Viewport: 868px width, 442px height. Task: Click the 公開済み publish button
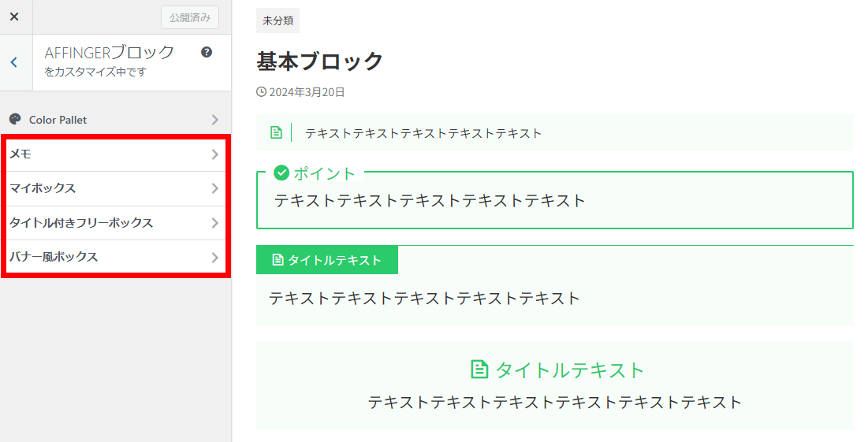[190, 17]
